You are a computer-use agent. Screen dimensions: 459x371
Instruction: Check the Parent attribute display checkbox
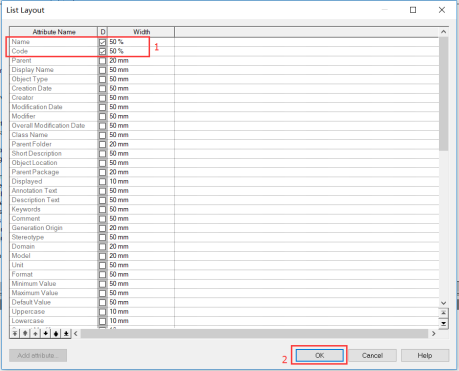(102, 61)
